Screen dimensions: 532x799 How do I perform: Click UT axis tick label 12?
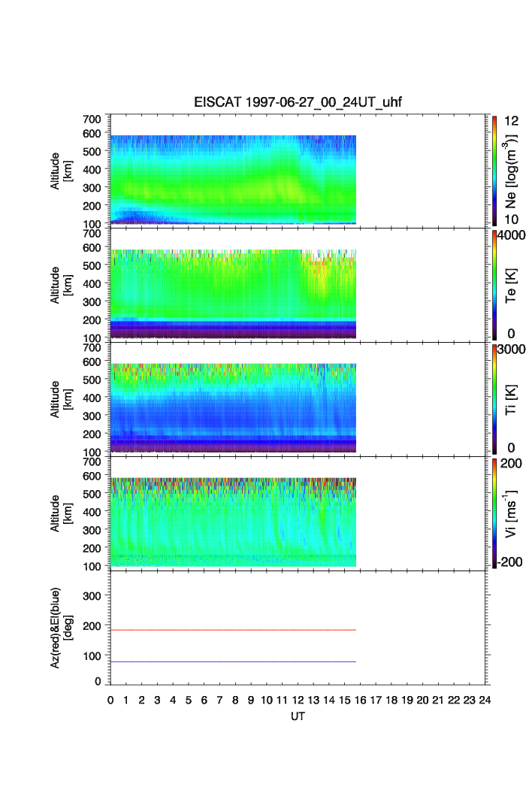click(x=298, y=700)
